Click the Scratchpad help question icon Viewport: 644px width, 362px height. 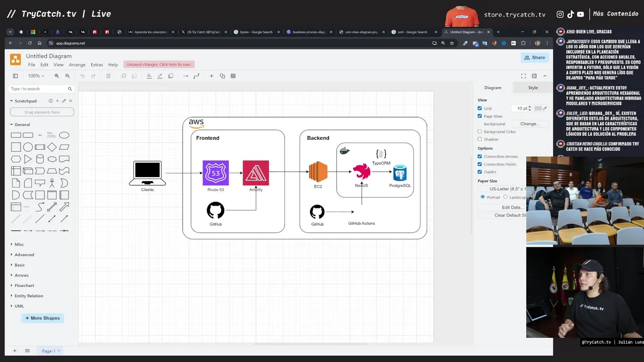click(50, 101)
